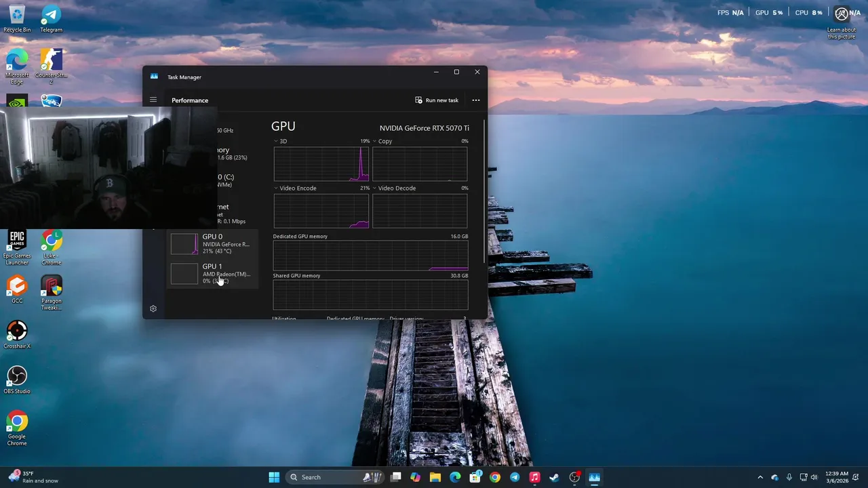The height and width of the screenshot is (488, 868).
Task: Open Paragon Tweaking desktop shortcut
Action: coord(51,293)
